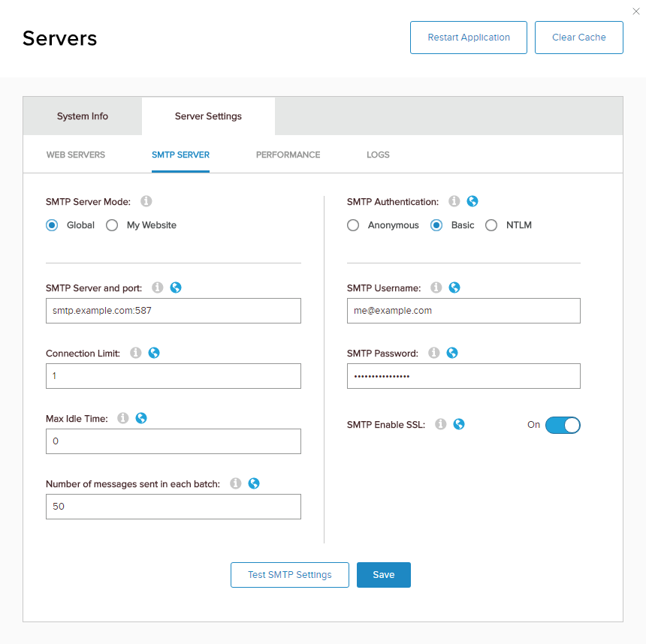Focus the SMTP Server and port field
This screenshot has height=644, width=646.
point(174,311)
